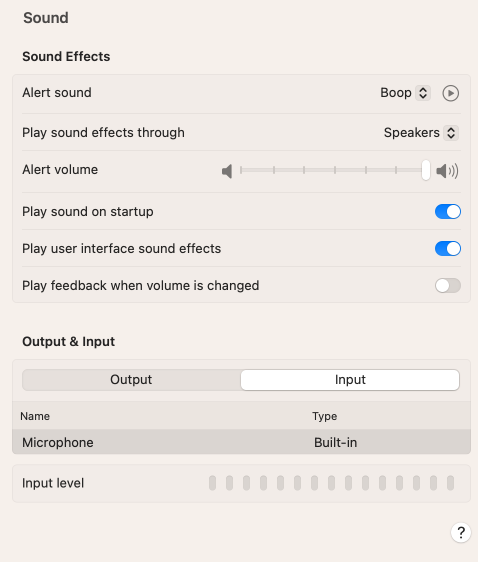Image resolution: width=478 pixels, height=562 pixels.
Task: Click the chevron arrows next to Speakers
Action: (451, 133)
